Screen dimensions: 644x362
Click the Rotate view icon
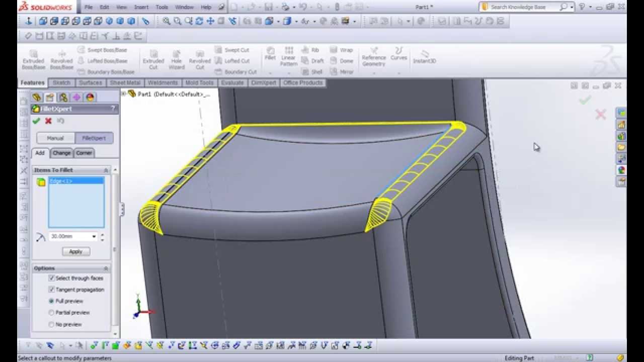coord(199,21)
